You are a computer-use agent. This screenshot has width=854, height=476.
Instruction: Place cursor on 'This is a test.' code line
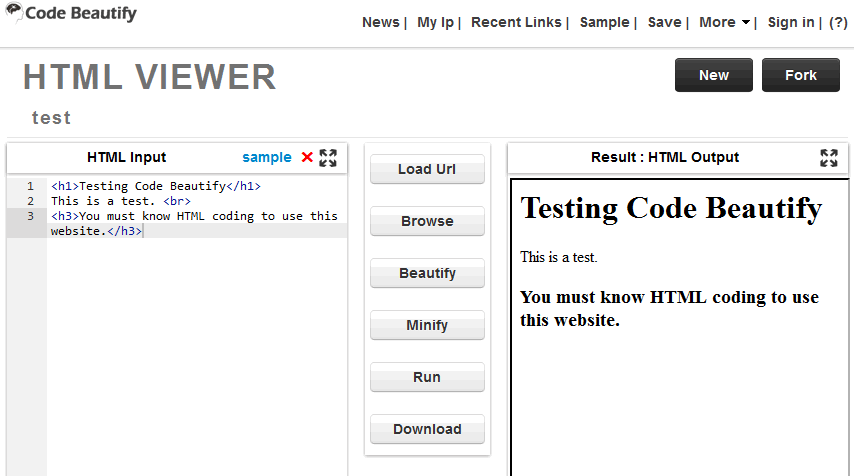pyautogui.click(x=121, y=201)
